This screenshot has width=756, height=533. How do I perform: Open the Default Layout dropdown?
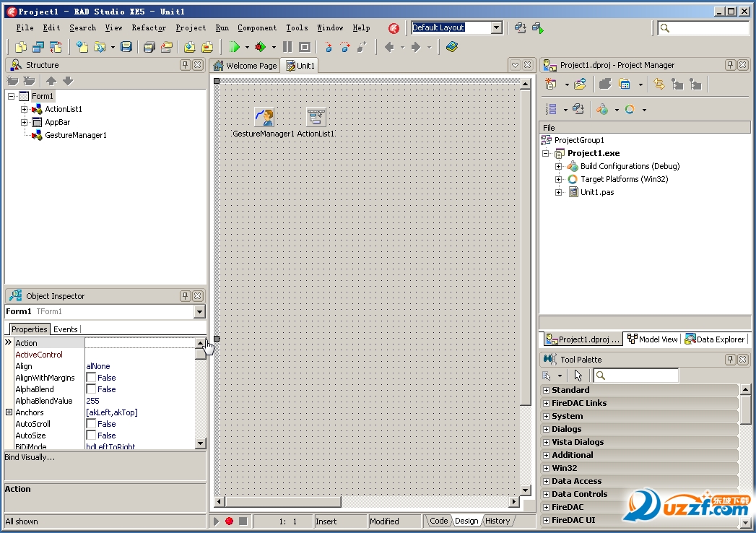(498, 27)
